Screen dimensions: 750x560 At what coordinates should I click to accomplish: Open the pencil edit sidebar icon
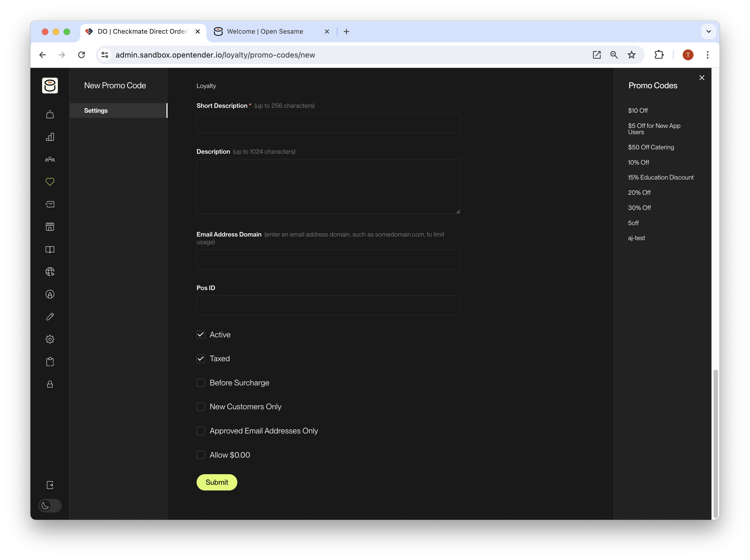pyautogui.click(x=50, y=317)
